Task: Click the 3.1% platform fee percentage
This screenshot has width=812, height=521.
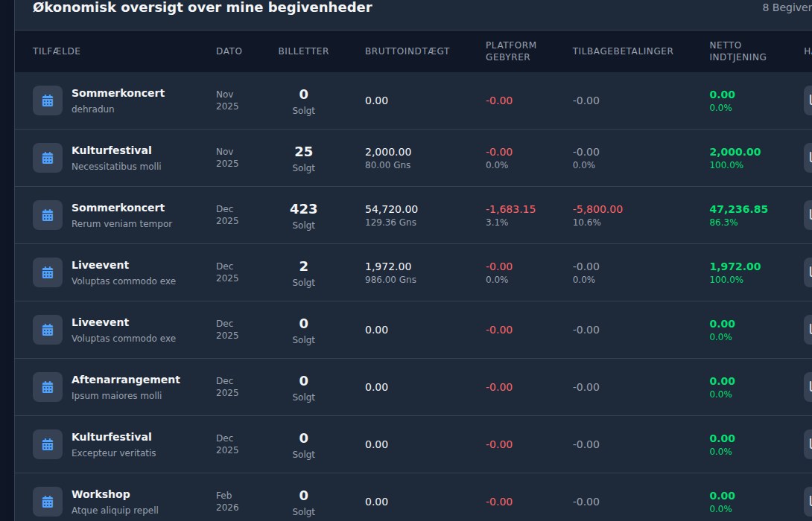Action: pyautogui.click(x=497, y=223)
